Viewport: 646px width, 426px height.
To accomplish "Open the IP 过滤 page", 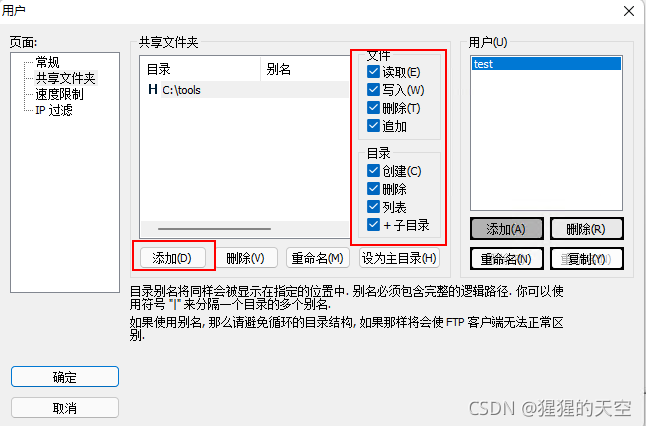I will (x=54, y=110).
